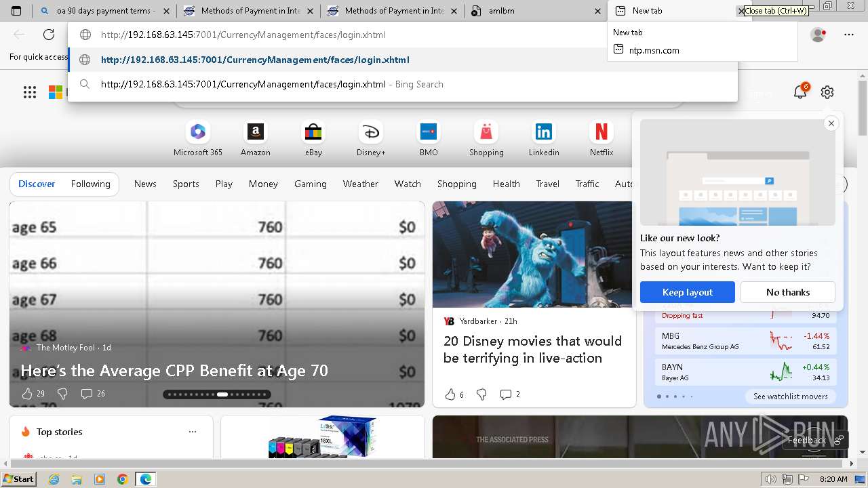
Task: Open the Linkedin shortcut icon
Action: coord(544,131)
